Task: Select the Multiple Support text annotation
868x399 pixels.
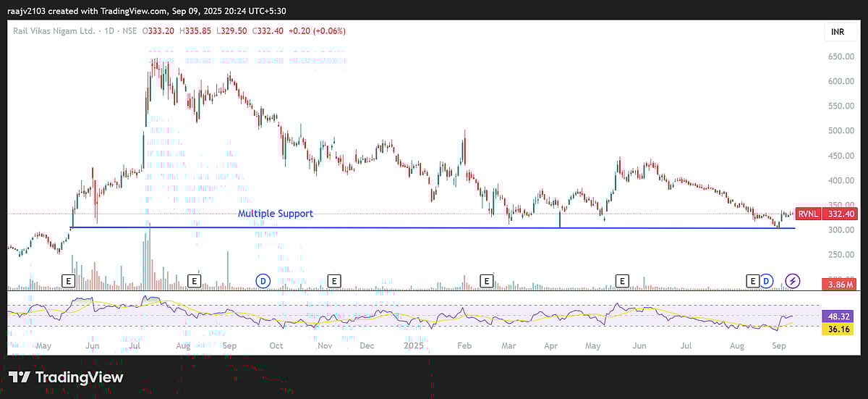Action: click(x=276, y=214)
